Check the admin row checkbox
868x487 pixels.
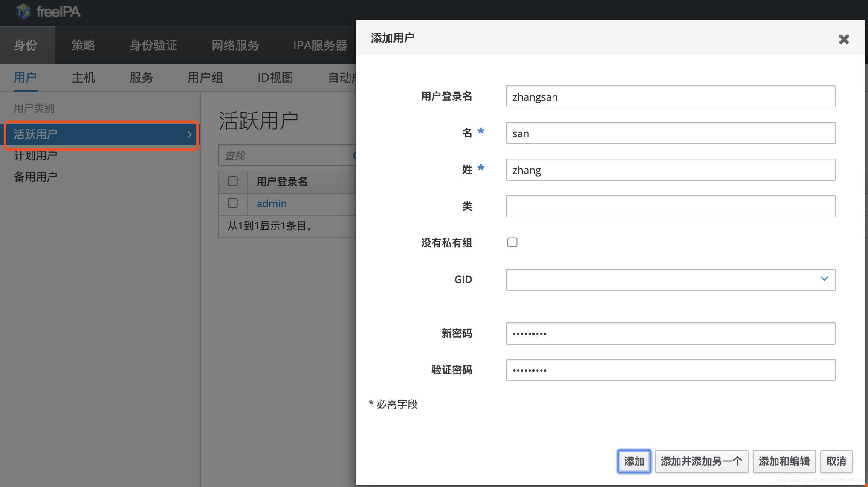point(233,203)
